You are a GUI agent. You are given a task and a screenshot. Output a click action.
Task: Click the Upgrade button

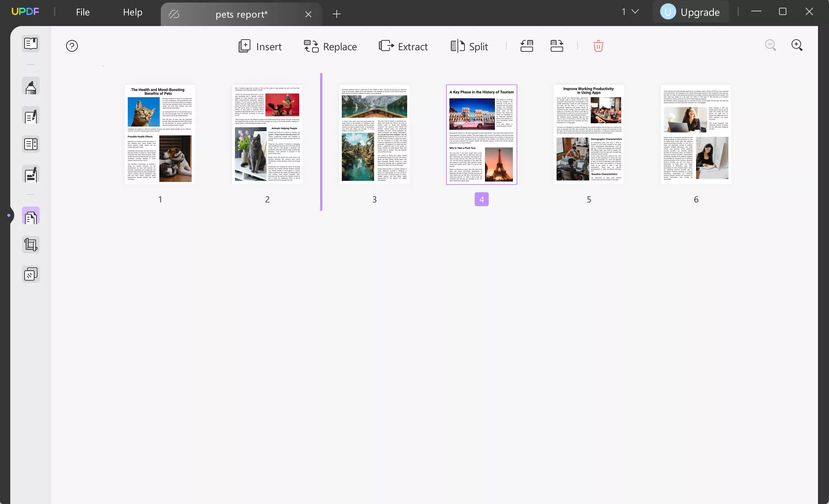pos(690,11)
